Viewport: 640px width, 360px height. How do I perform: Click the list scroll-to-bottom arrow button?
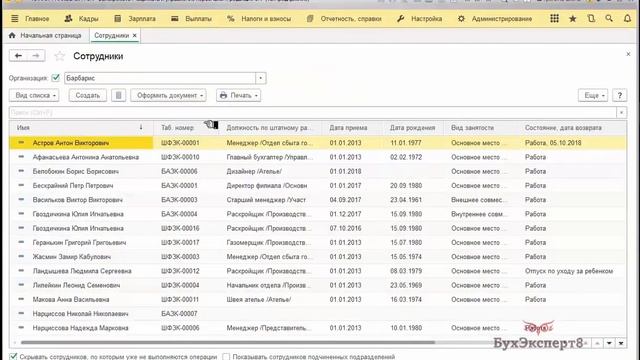click(621, 343)
